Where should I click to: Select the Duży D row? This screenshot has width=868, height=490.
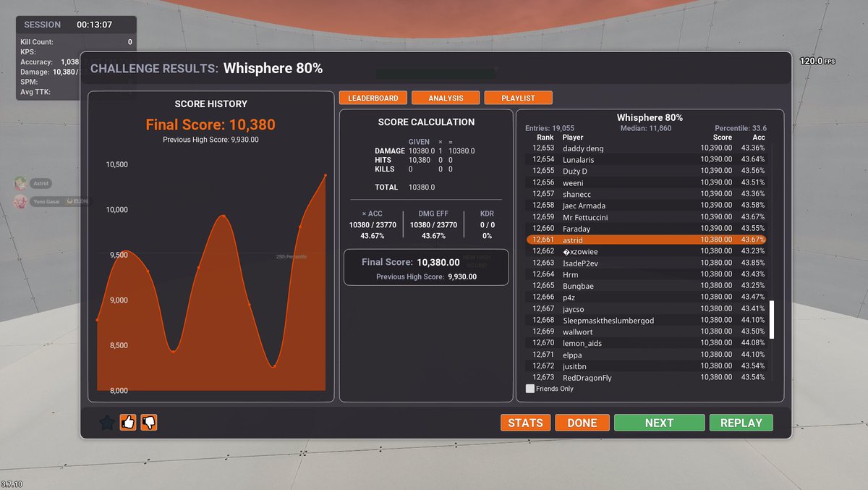tap(646, 171)
